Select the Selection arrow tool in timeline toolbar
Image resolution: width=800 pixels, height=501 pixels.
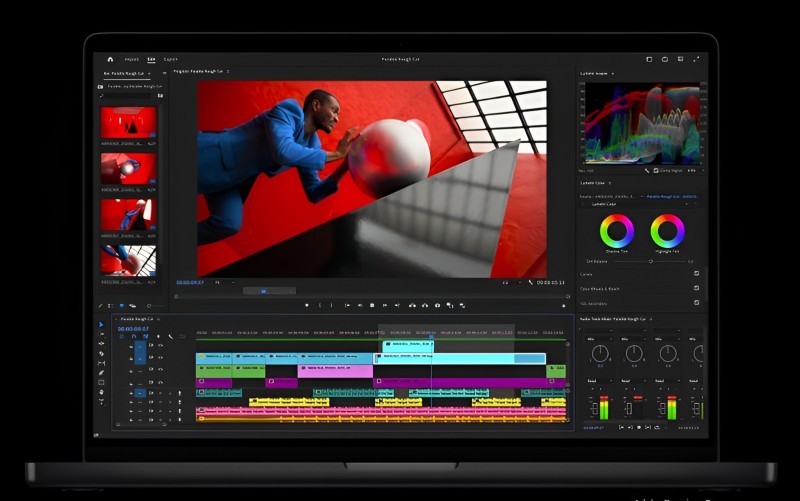pyautogui.click(x=101, y=324)
